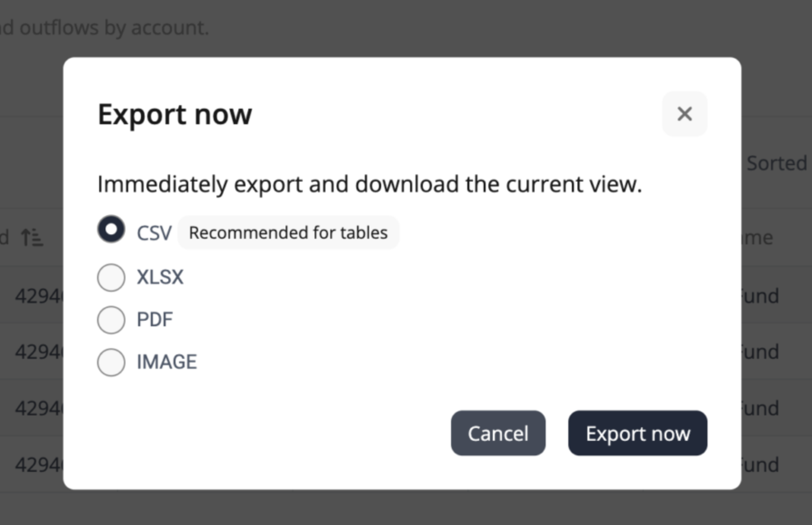Viewport: 812px width, 525px height.
Task: Click the XLSX format label text
Action: 160,277
